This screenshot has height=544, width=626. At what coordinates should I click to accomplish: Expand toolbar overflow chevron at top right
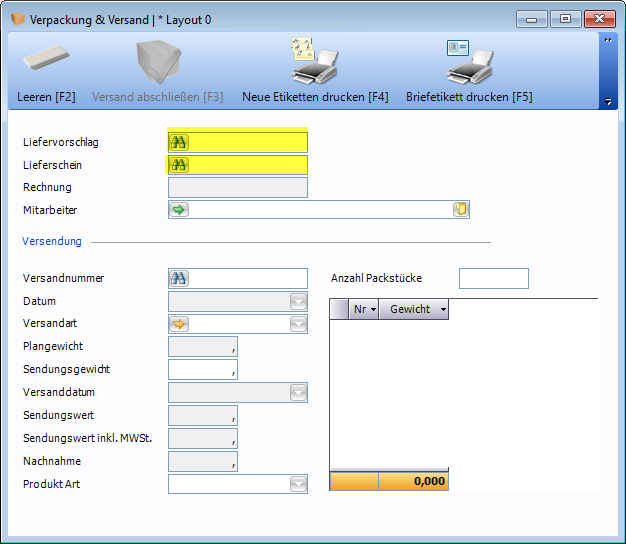click(x=607, y=40)
